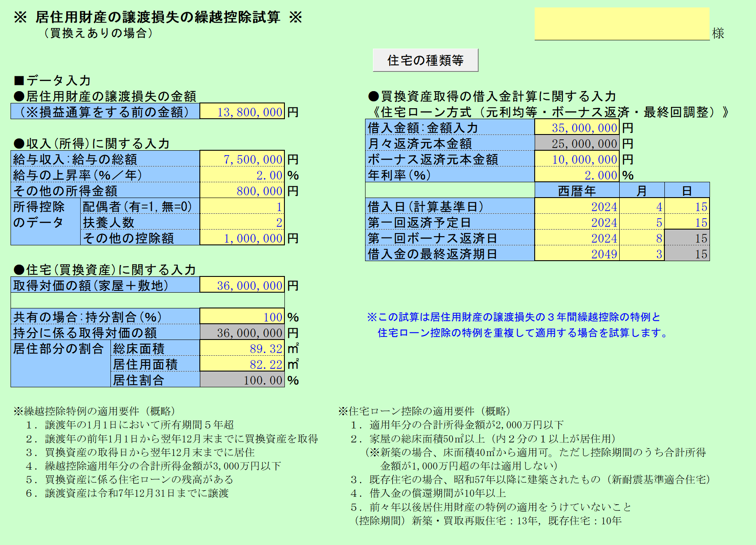Edit ボーナス返済元本金額 10,000,000 cell

577,159
